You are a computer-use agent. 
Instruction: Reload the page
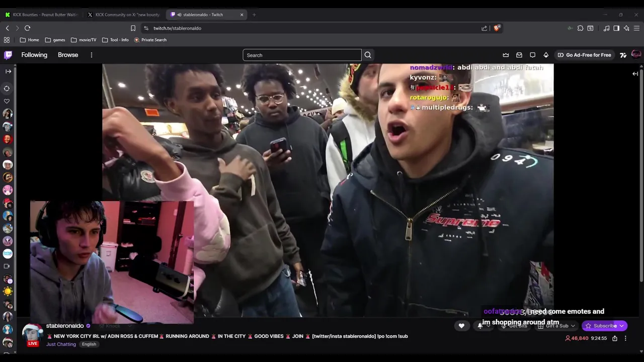point(27,28)
